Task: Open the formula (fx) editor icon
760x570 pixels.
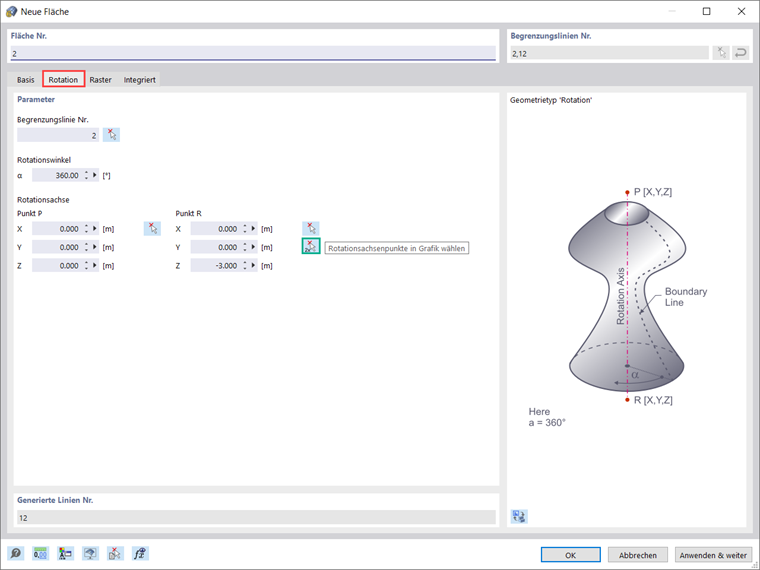Action: tap(140, 553)
